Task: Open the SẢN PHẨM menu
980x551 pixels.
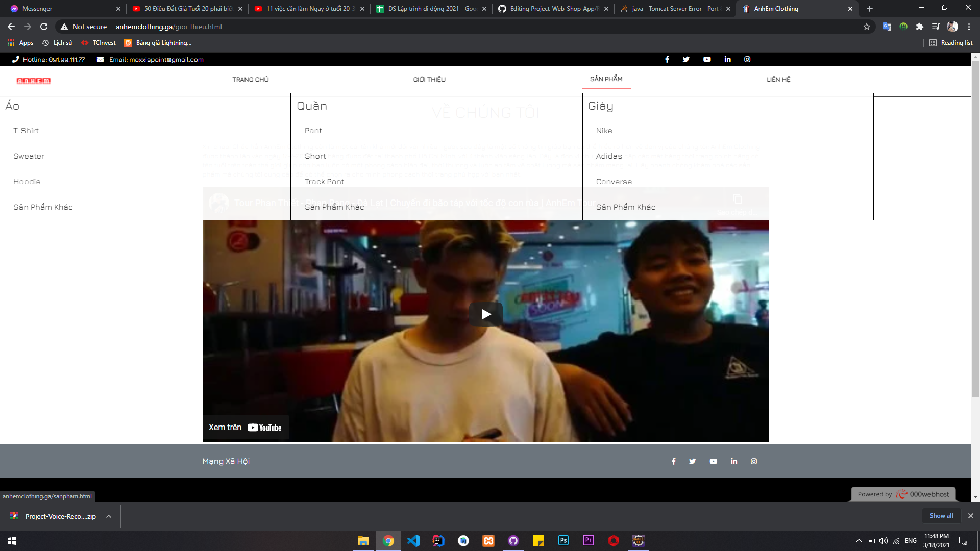Action: click(606, 79)
